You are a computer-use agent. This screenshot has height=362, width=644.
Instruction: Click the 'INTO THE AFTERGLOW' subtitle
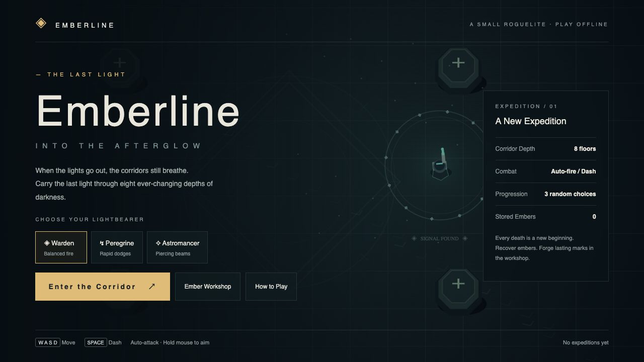(118, 146)
